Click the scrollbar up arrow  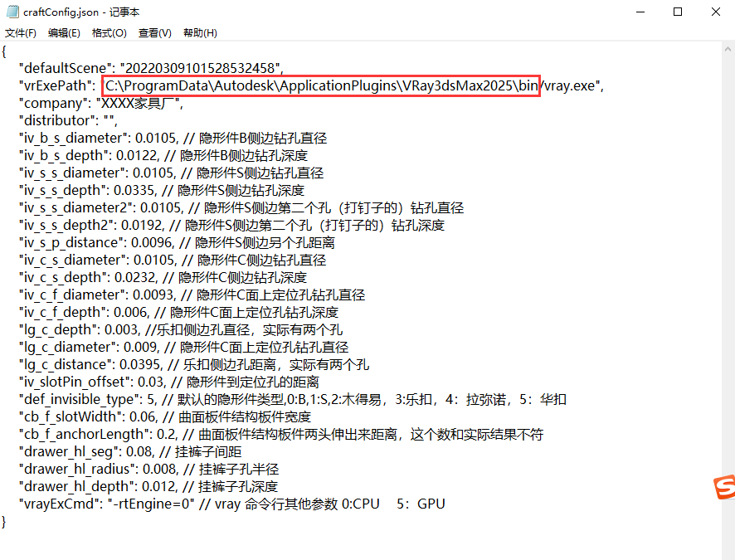click(728, 49)
